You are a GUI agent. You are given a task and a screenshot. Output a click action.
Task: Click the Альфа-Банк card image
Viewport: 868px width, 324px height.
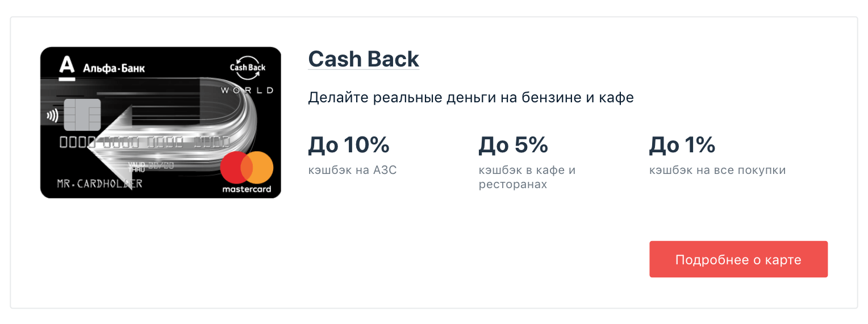161,122
